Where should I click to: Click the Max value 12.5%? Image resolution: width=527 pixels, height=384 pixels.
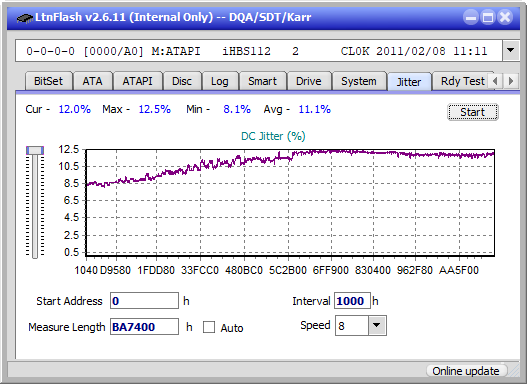[155, 109]
